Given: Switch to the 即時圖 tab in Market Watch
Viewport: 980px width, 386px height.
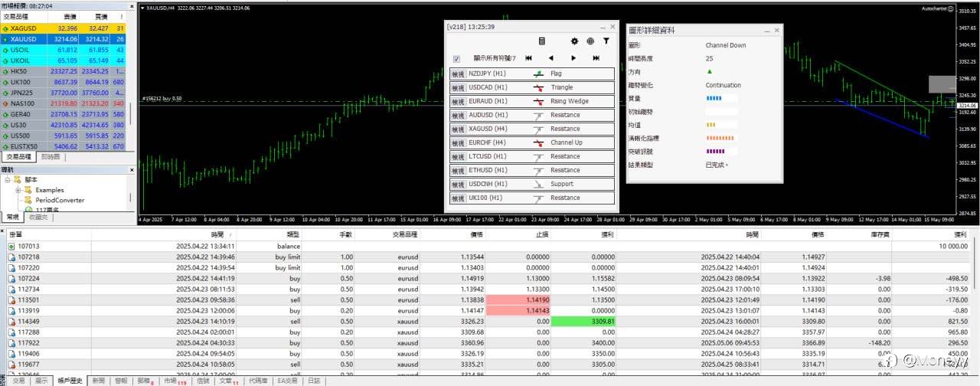Looking at the screenshot, I should (x=51, y=157).
